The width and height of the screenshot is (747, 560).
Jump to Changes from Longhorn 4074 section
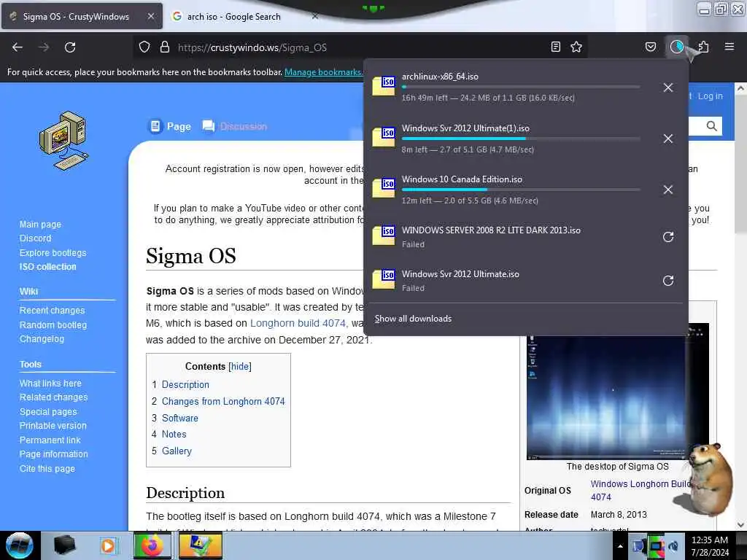223,402
